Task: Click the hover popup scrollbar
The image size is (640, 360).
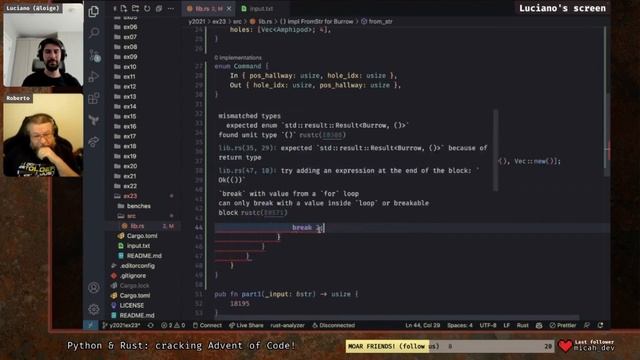Action: point(496,150)
